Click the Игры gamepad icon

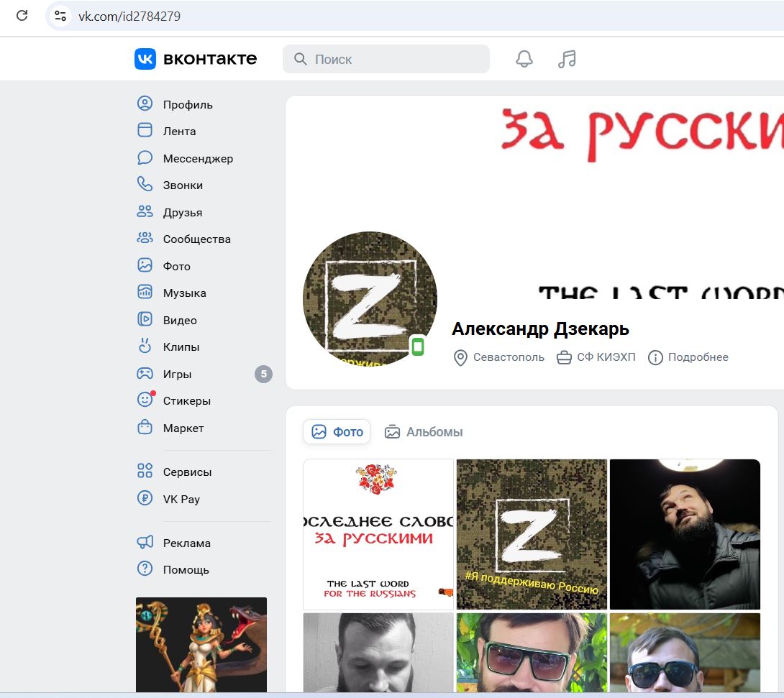[145, 373]
